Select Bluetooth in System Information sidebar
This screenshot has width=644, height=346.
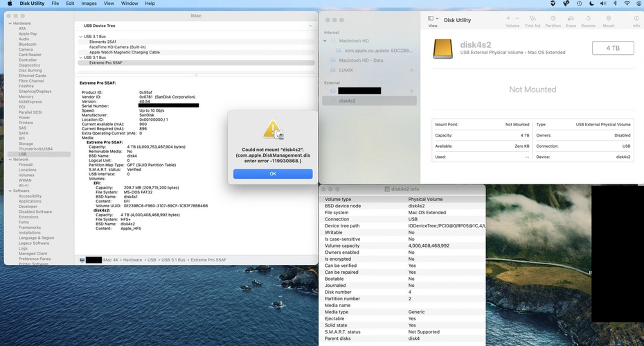28,44
